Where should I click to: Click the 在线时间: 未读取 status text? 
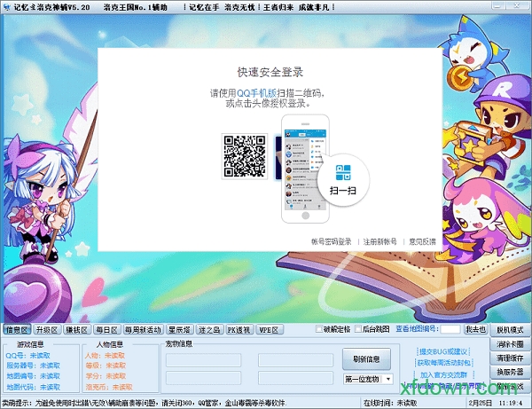point(390,403)
